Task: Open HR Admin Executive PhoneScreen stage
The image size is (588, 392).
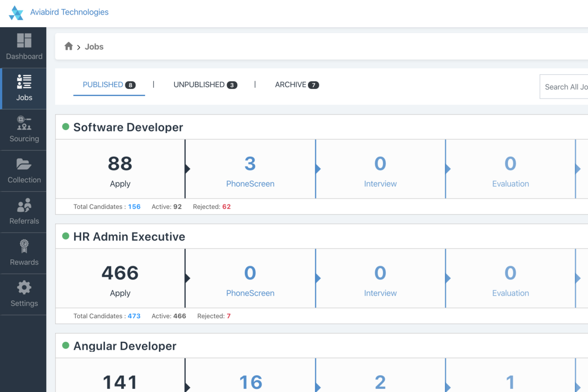Action: 250,278
